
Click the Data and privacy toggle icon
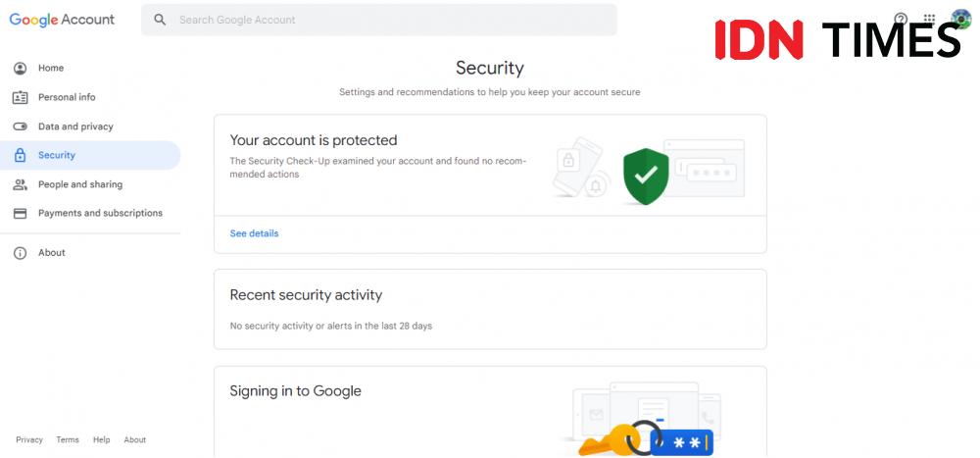20,127
